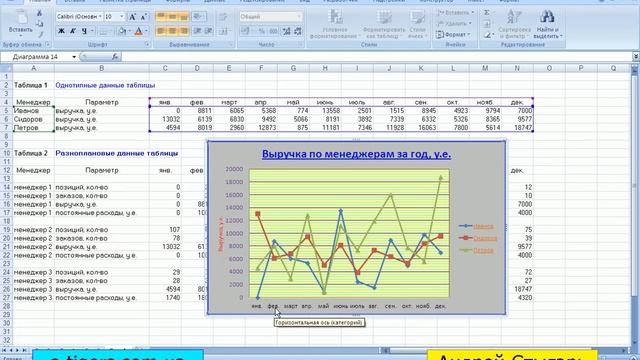Open Conditional Formatting (Условное форматирование)
The image size is (640, 360).
(x=335, y=24)
